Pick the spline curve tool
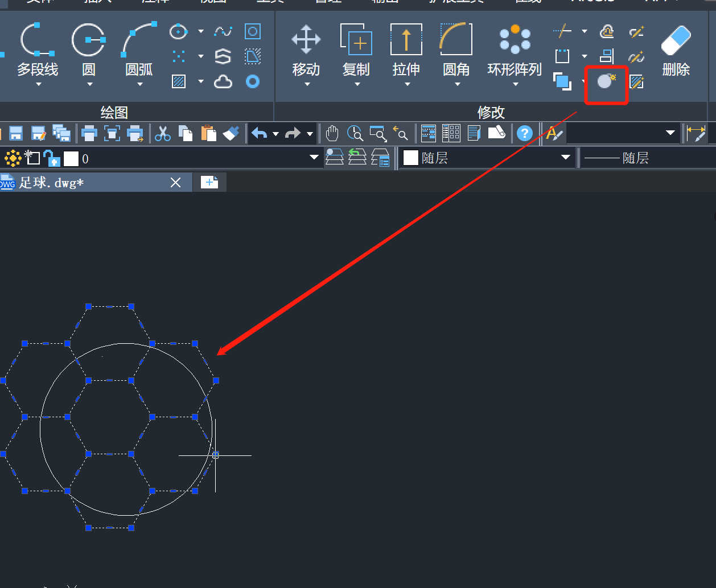Viewport: 716px width, 588px height. click(x=223, y=31)
